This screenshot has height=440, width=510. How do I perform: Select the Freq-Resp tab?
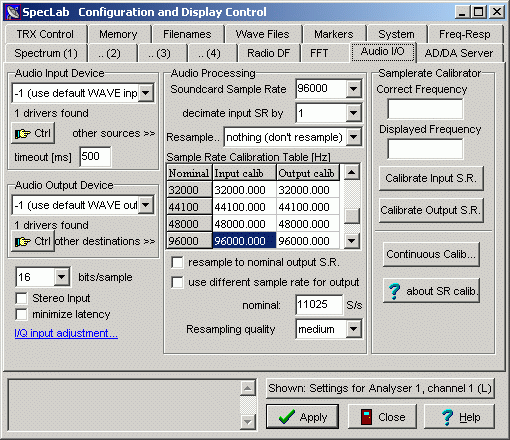pyautogui.click(x=465, y=34)
